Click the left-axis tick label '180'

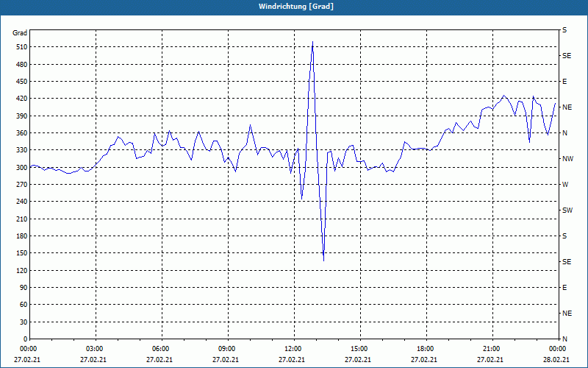[22, 236]
